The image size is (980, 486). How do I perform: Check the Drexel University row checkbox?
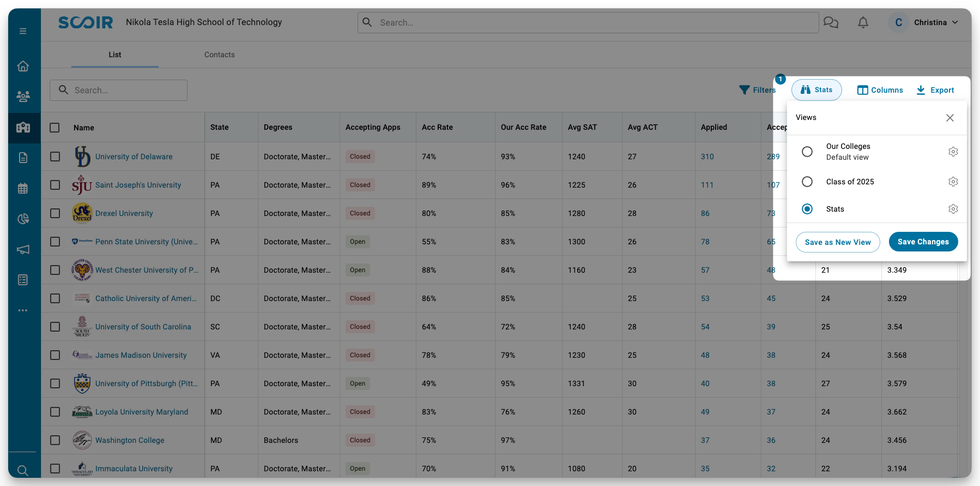pos(55,213)
